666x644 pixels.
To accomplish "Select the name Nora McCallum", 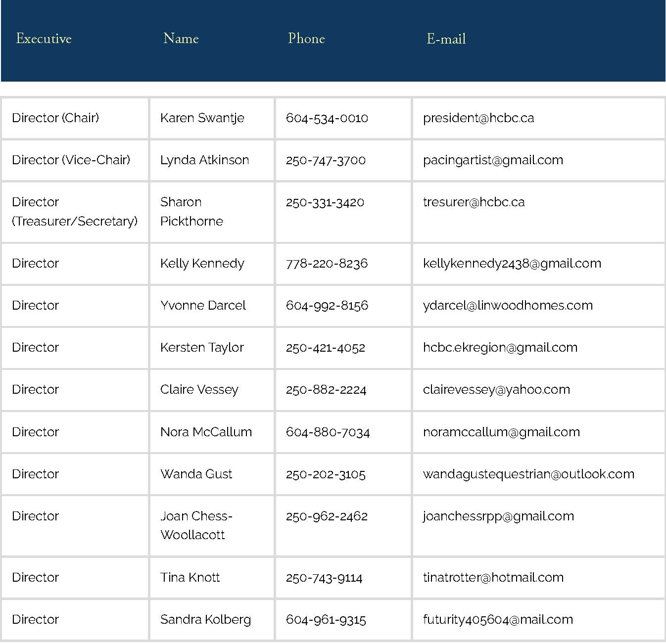I will (206, 432).
